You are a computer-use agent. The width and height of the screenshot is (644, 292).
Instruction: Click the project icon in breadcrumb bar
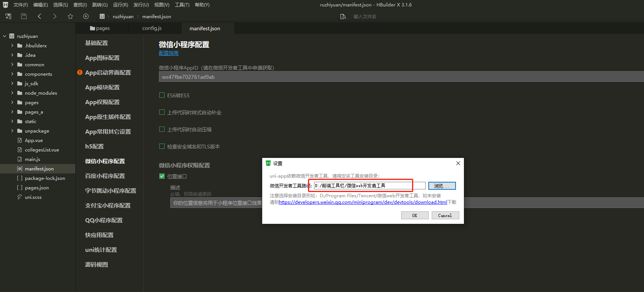coord(102,16)
